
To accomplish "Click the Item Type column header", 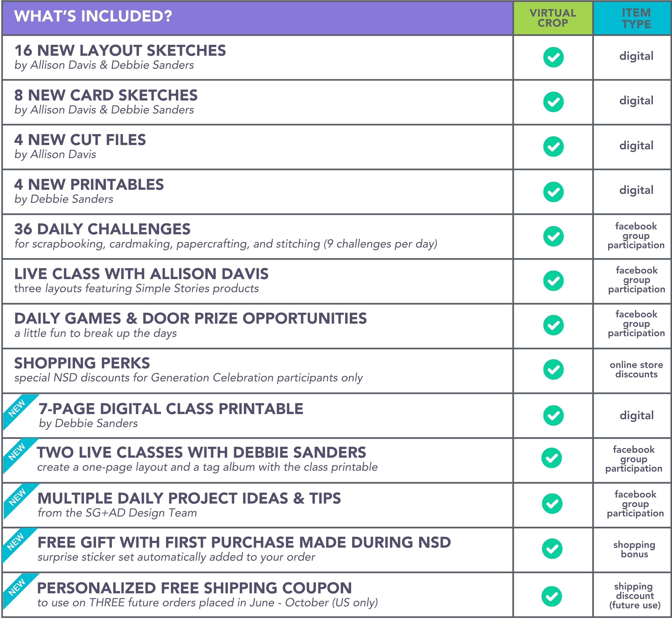I will tap(636, 18).
